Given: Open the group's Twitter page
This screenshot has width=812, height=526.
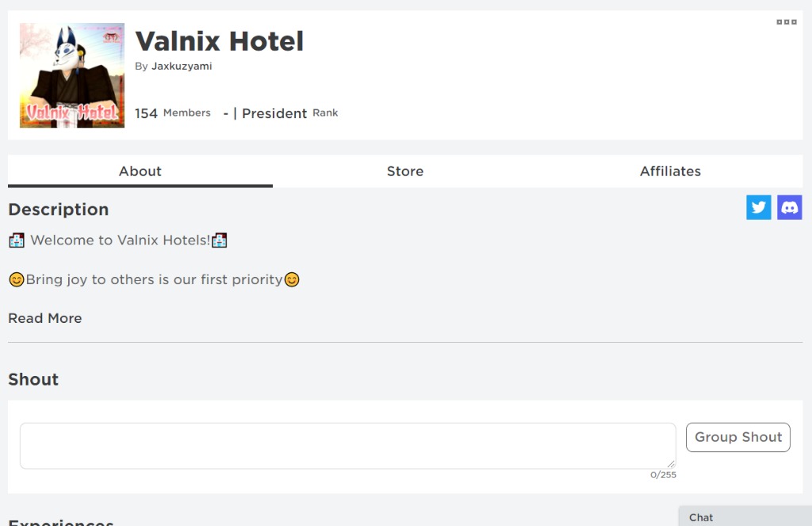Looking at the screenshot, I should coord(758,207).
